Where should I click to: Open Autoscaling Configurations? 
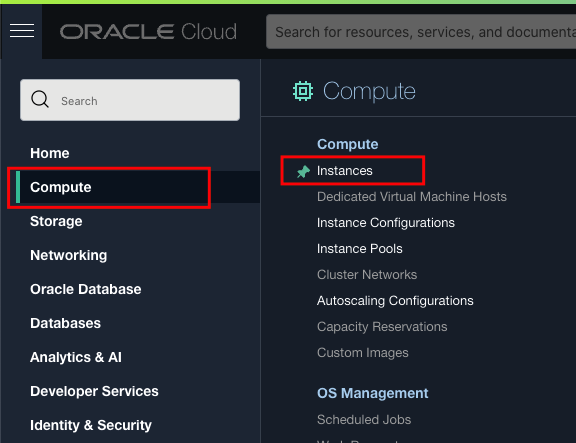point(395,301)
